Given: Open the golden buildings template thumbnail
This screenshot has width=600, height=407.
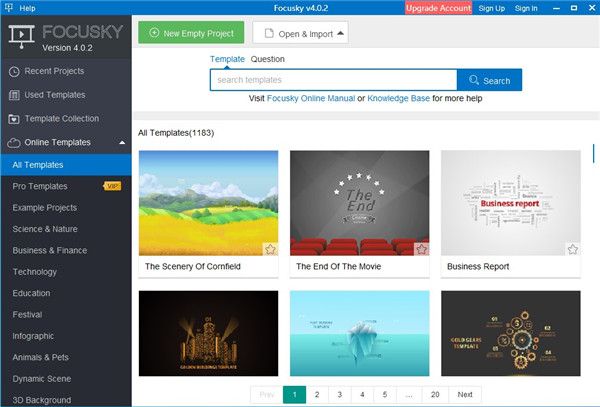Looking at the screenshot, I should 209,334.
